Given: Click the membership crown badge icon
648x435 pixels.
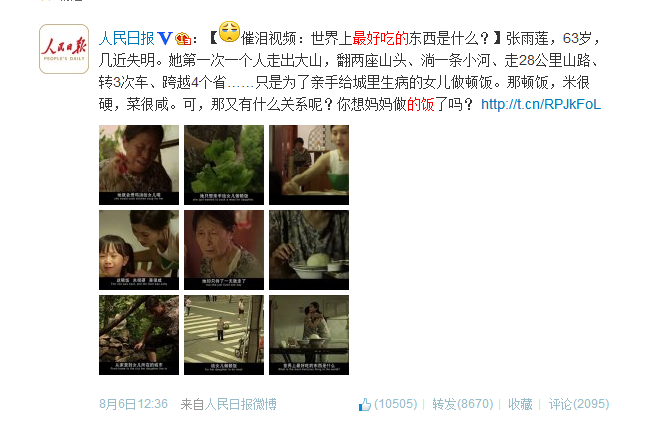Looking at the screenshot, I should click(183, 39).
